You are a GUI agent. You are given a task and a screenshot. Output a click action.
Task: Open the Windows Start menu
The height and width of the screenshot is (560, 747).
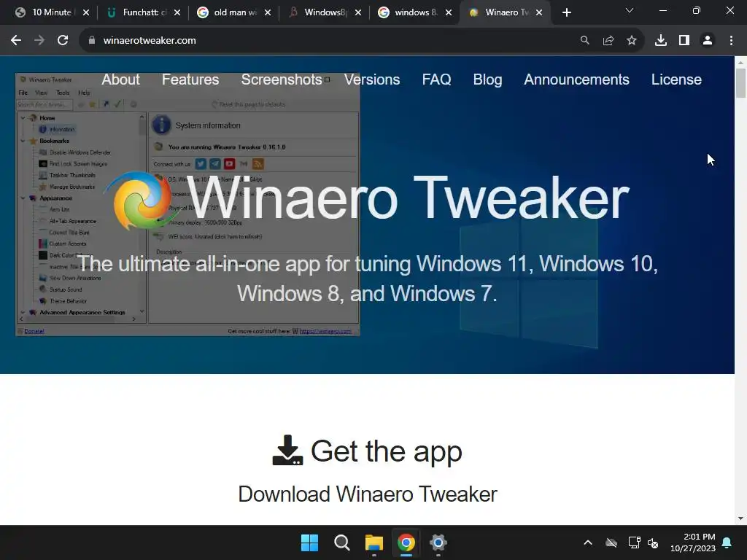(309, 542)
